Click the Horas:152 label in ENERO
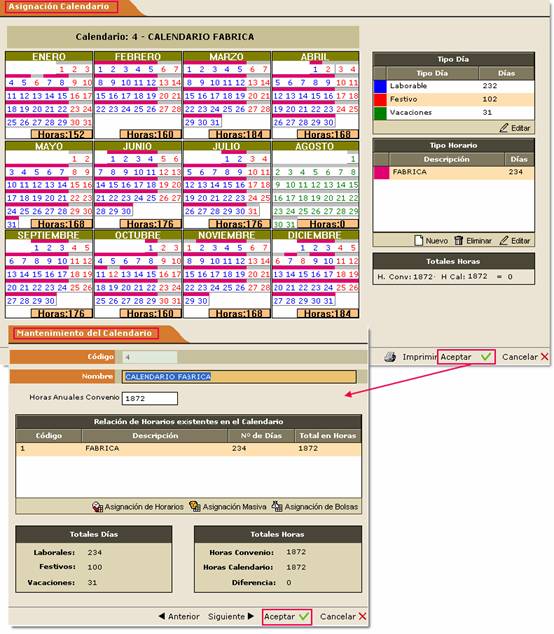This screenshot has width=554, height=634. pyautogui.click(x=61, y=134)
